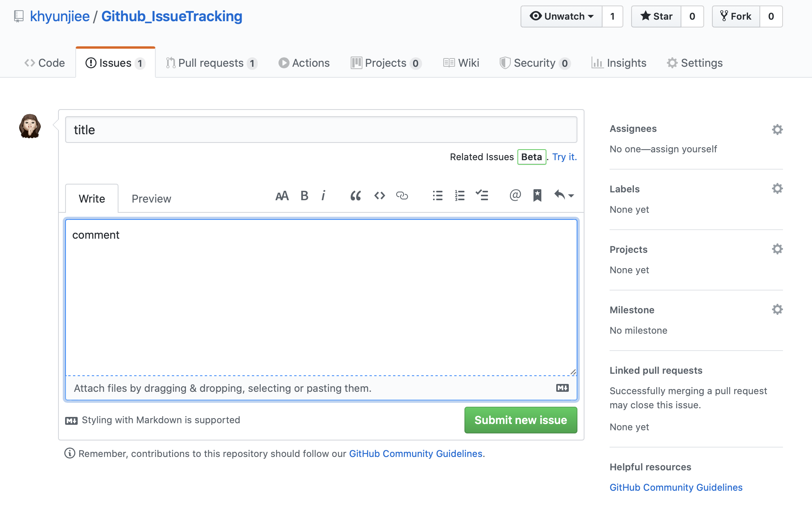Insert a numbered list
This screenshot has width=812, height=519.
(460, 196)
